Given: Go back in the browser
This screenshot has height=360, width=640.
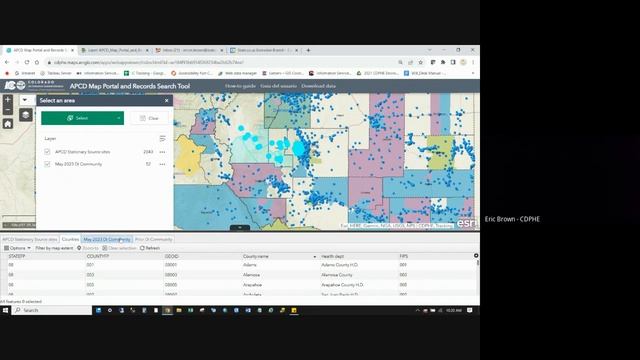Looking at the screenshot, I should click(7, 62).
